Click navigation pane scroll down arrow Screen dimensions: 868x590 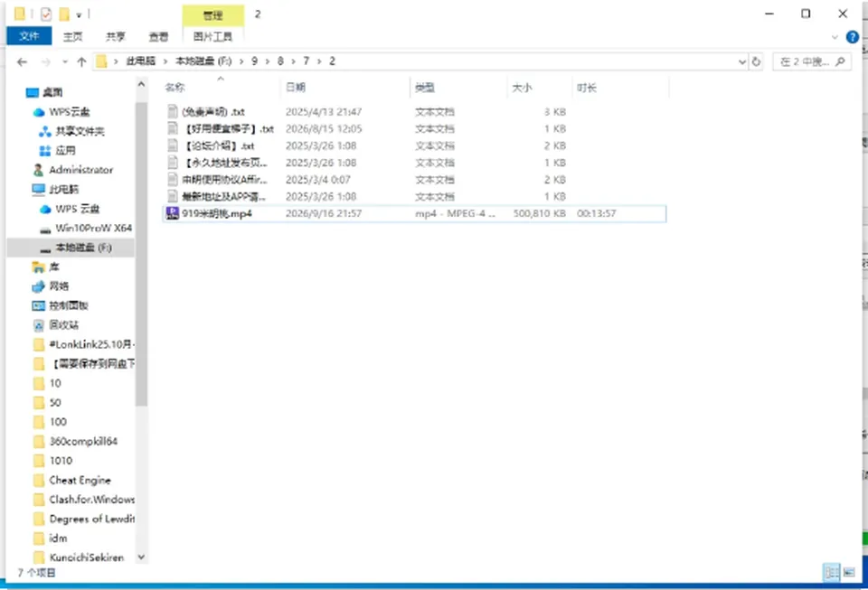coord(141,557)
